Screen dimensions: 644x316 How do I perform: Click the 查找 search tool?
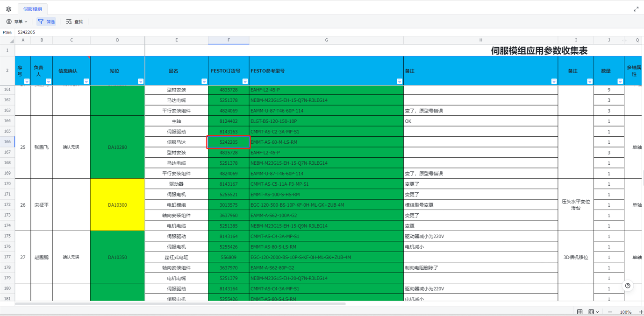[x=74, y=21]
